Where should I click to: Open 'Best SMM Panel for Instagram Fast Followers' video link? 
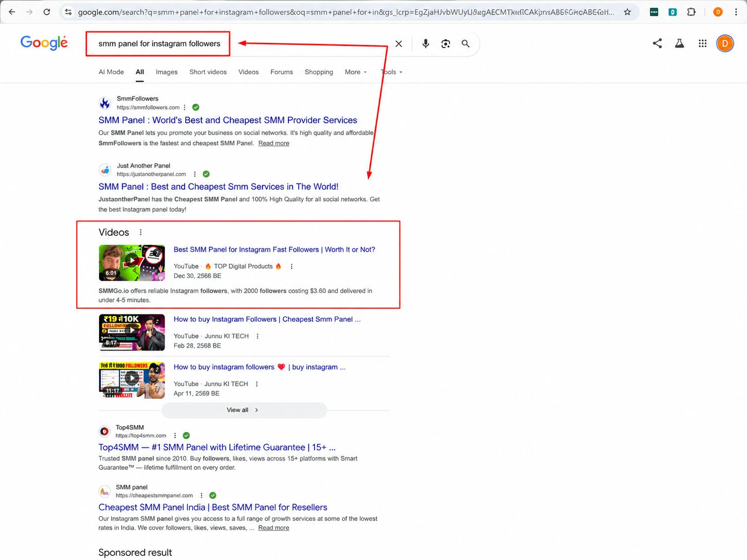pos(274,250)
